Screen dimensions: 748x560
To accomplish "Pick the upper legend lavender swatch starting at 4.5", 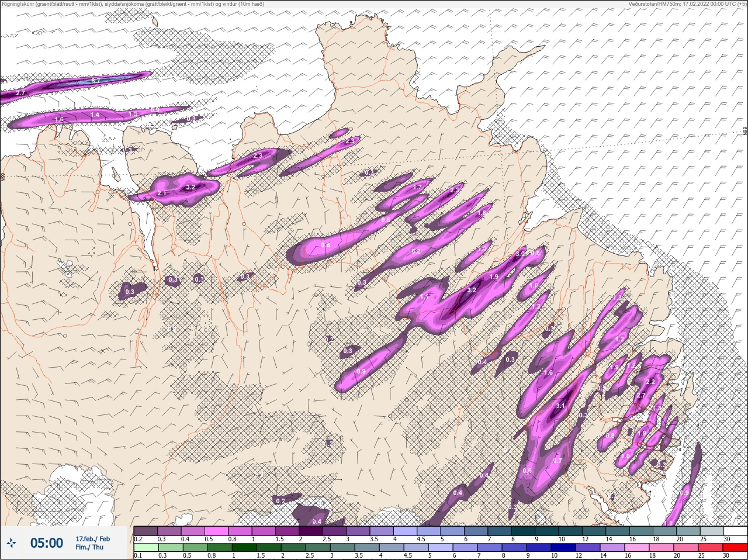I will point(428,531).
